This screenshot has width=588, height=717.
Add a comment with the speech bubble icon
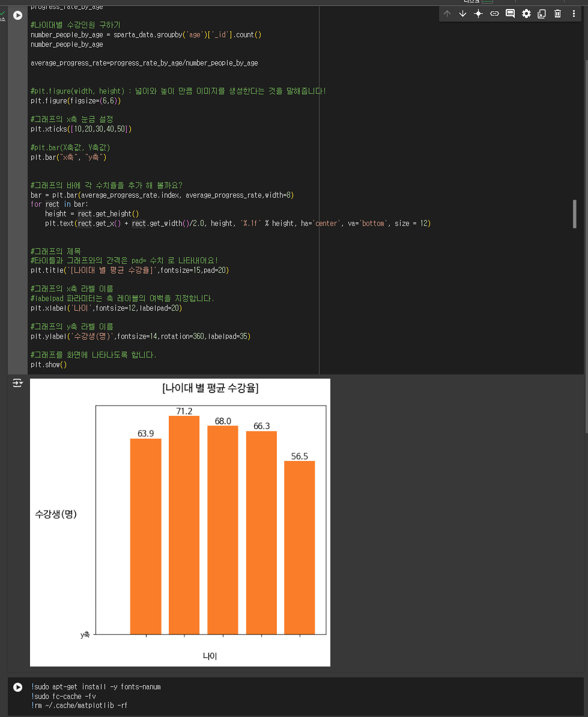click(510, 14)
